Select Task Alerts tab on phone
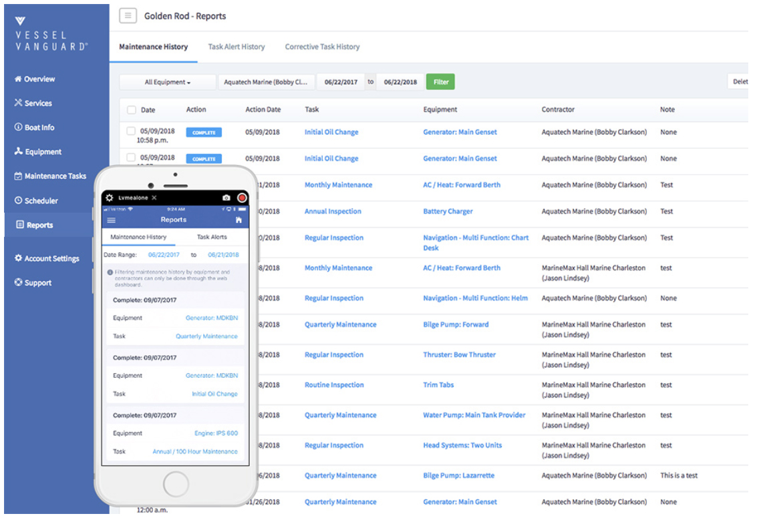Viewport: 767px width, 532px height. click(x=212, y=237)
